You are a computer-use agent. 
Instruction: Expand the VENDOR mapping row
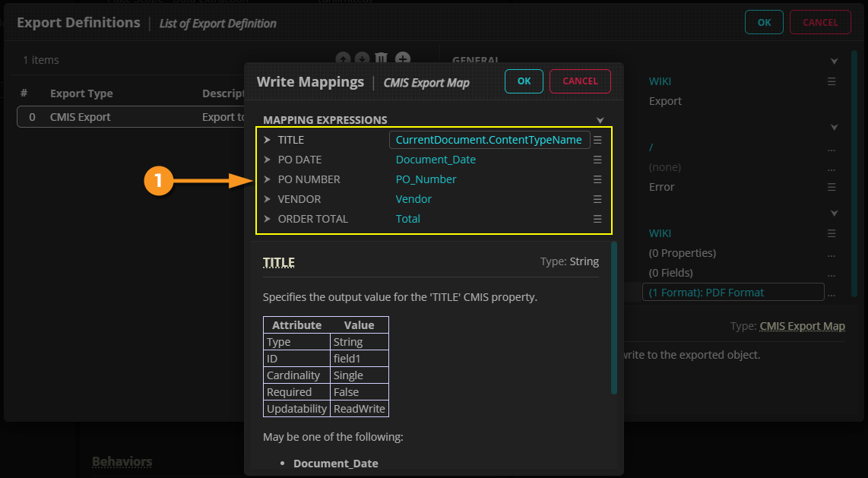coord(267,199)
